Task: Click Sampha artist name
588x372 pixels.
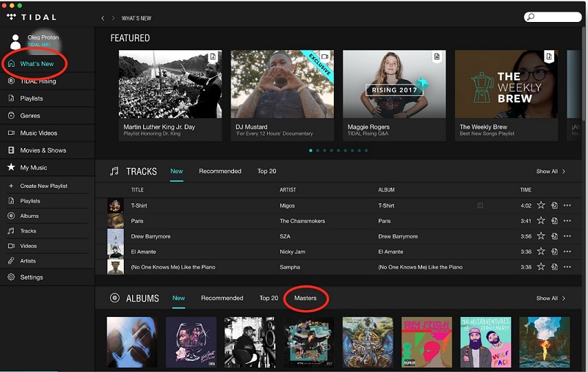Action: pos(290,267)
